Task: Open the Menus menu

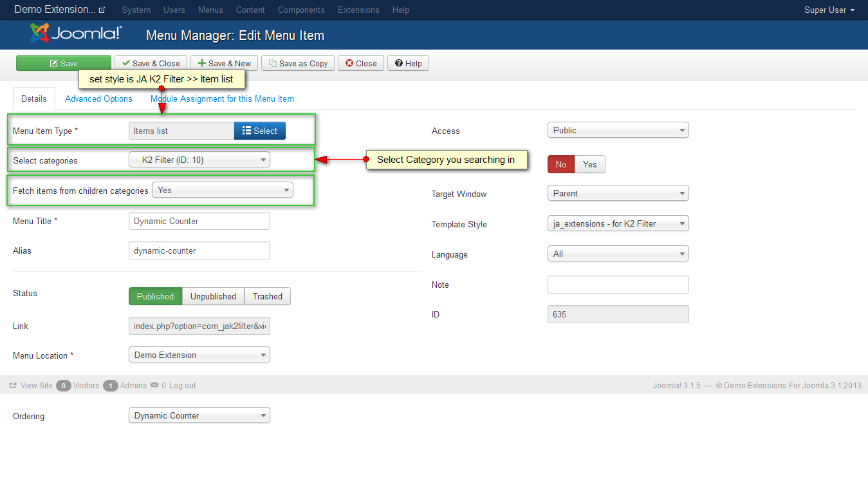Action: 210,10
